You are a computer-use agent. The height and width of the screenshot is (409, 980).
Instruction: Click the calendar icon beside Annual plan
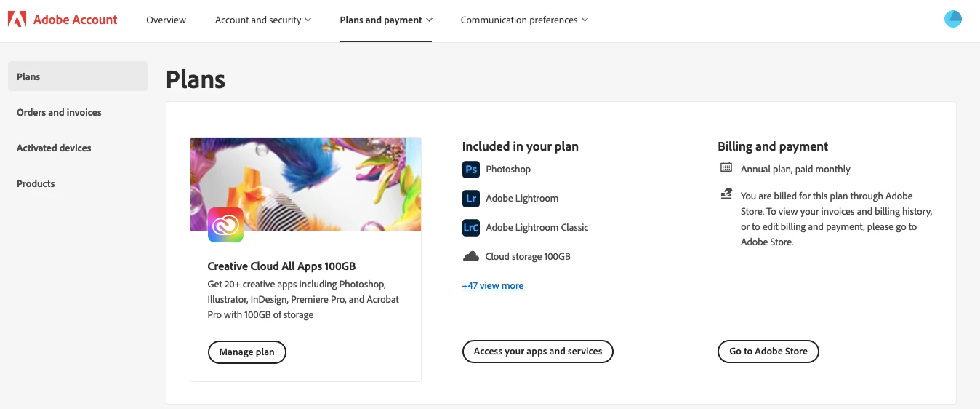pyautogui.click(x=726, y=168)
